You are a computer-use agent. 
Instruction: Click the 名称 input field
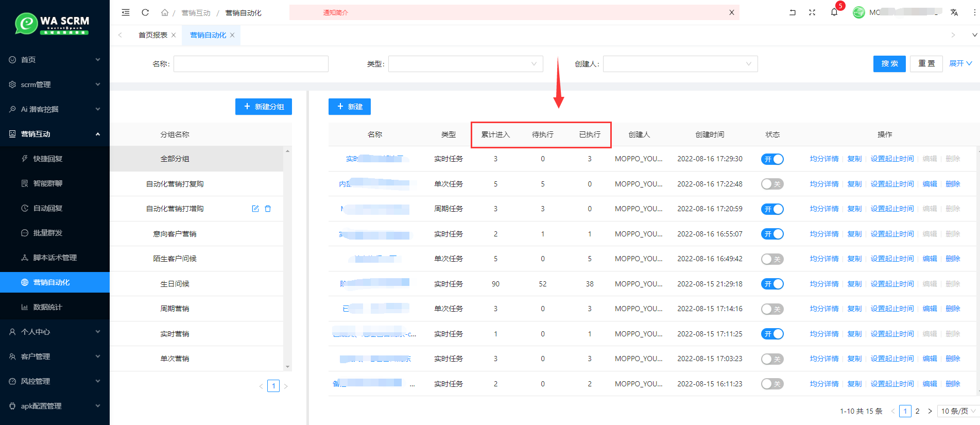coord(251,64)
